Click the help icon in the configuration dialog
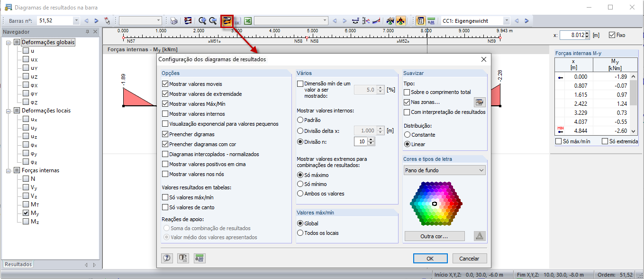The image size is (644, 279). tap(167, 258)
